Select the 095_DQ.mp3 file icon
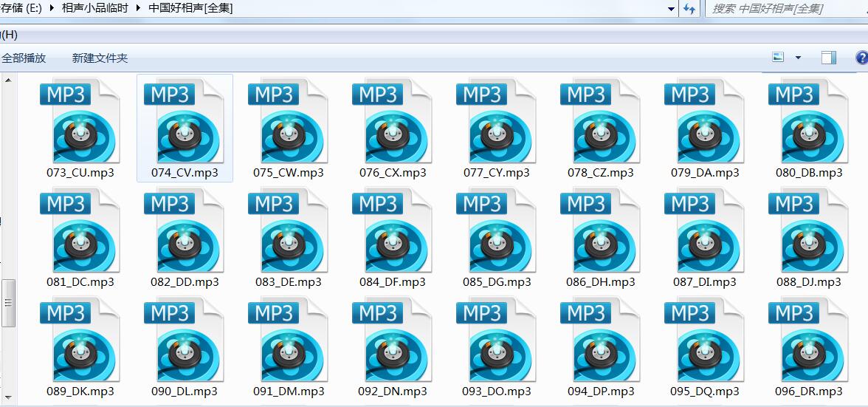 click(704, 340)
